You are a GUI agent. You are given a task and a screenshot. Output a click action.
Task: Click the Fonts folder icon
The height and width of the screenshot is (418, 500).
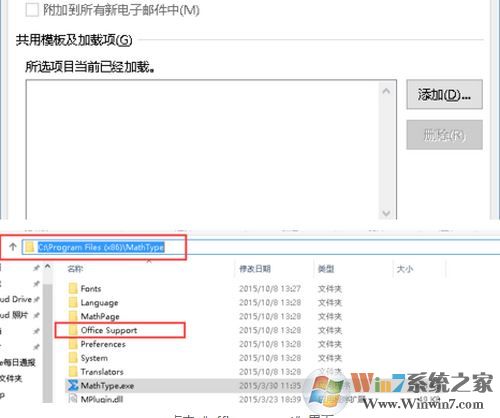[73, 288]
